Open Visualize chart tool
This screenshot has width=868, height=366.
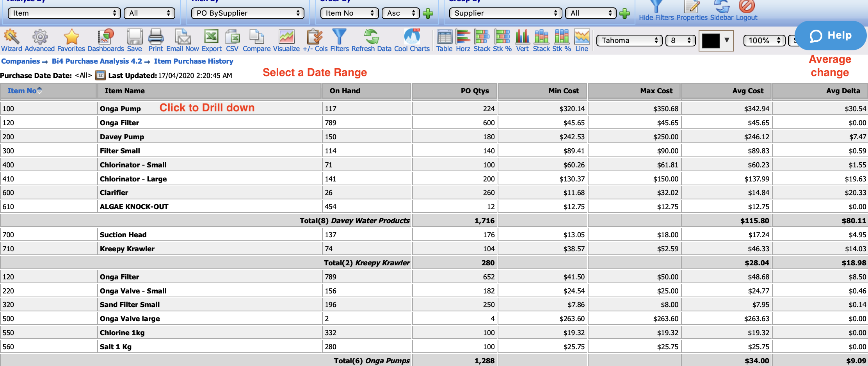pos(286,41)
